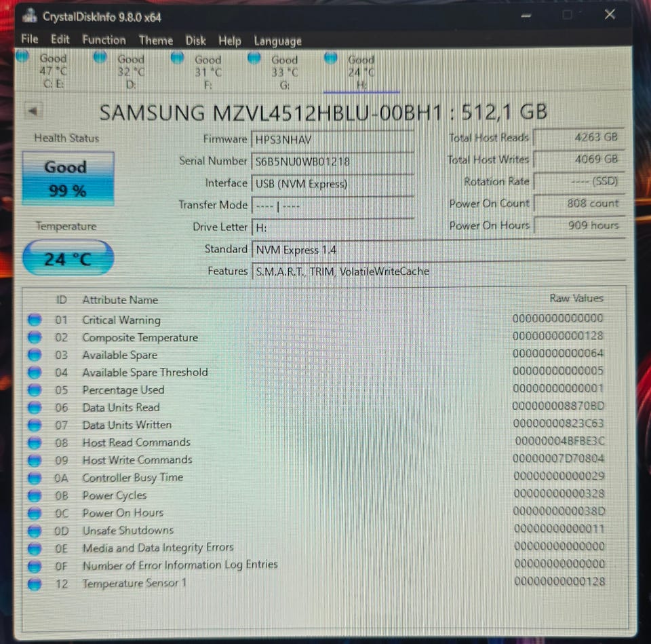Click the Power On Hours value 909 hours
The image size is (651, 644).
coord(579,225)
